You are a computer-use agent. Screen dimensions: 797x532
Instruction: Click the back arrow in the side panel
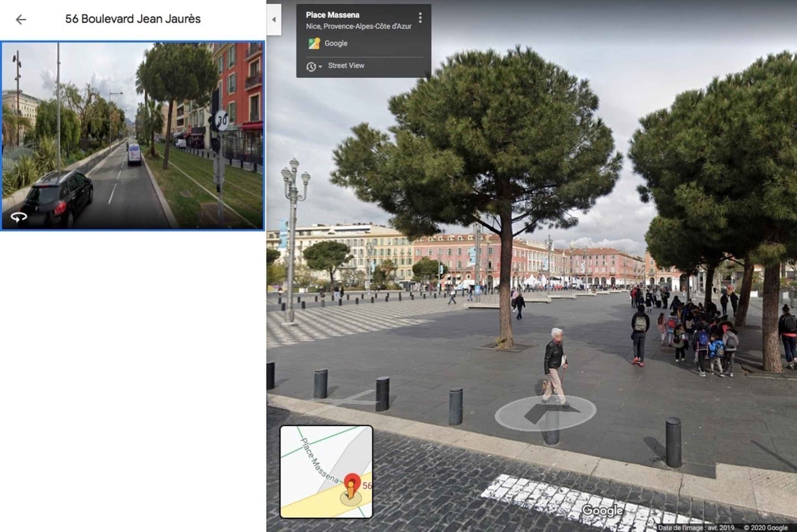[21, 20]
